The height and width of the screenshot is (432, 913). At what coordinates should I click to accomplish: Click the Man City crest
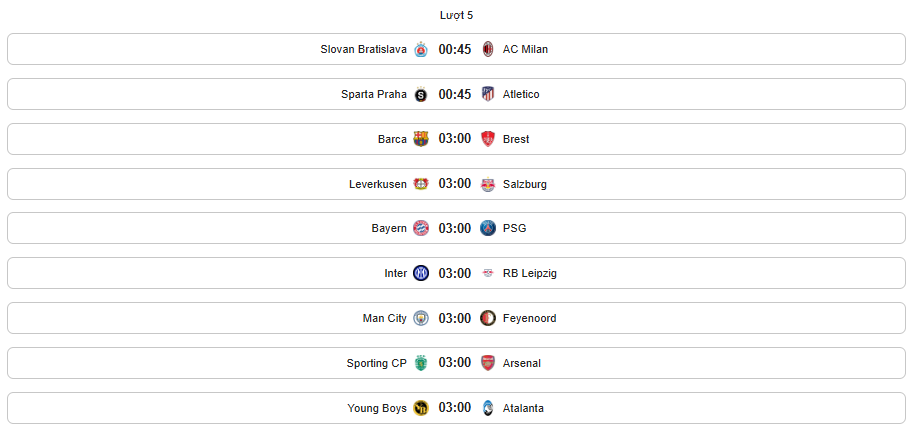point(420,318)
